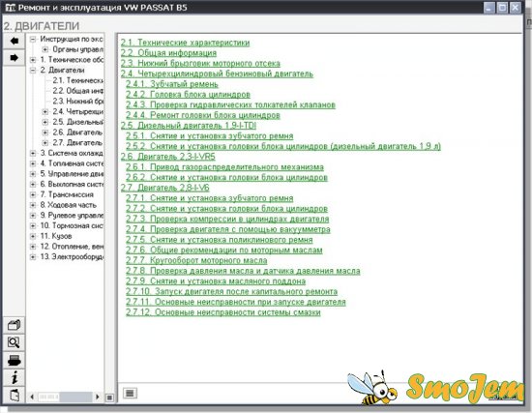This screenshot has height=413, width=532.
Task: Open link '2.7.8. Проверка давления масла'
Action: (243, 271)
